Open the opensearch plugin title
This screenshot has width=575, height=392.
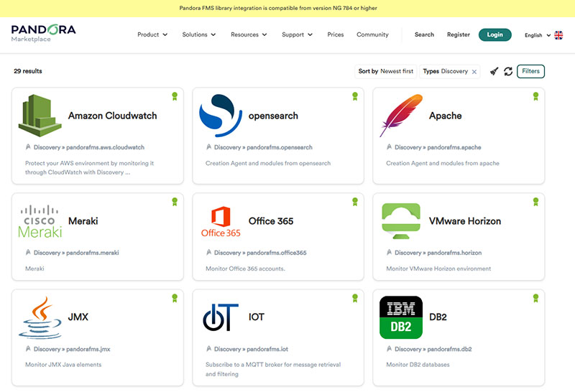pyautogui.click(x=273, y=116)
